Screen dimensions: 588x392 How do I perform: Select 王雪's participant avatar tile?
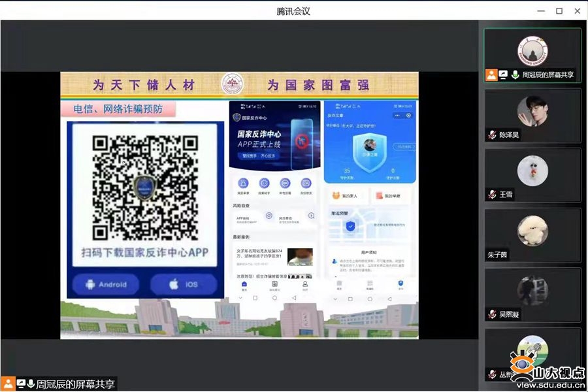[532, 174]
